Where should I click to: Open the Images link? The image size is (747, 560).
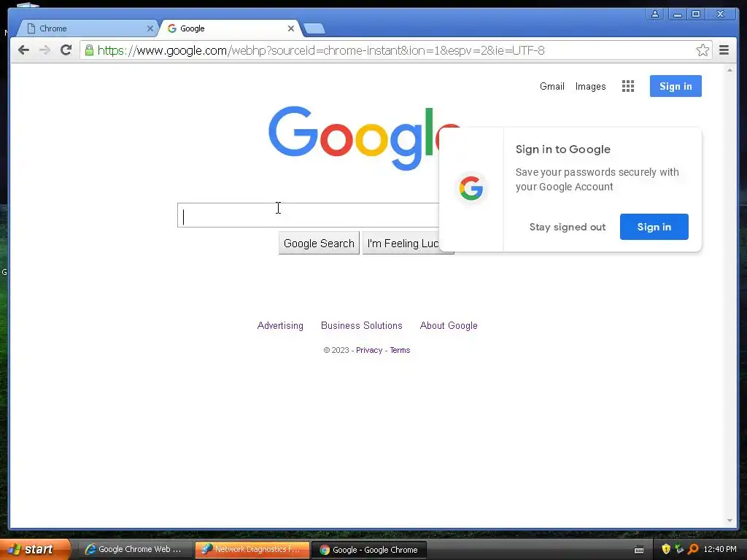pos(590,86)
